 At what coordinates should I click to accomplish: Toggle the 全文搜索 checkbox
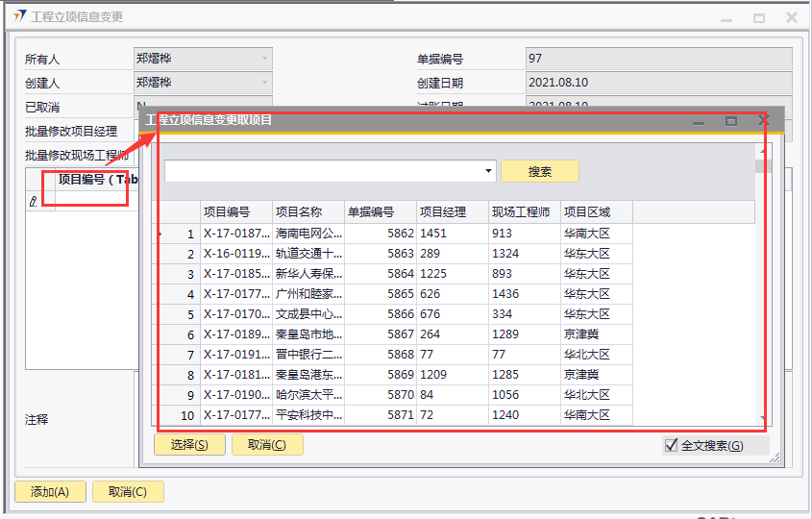[672, 445]
